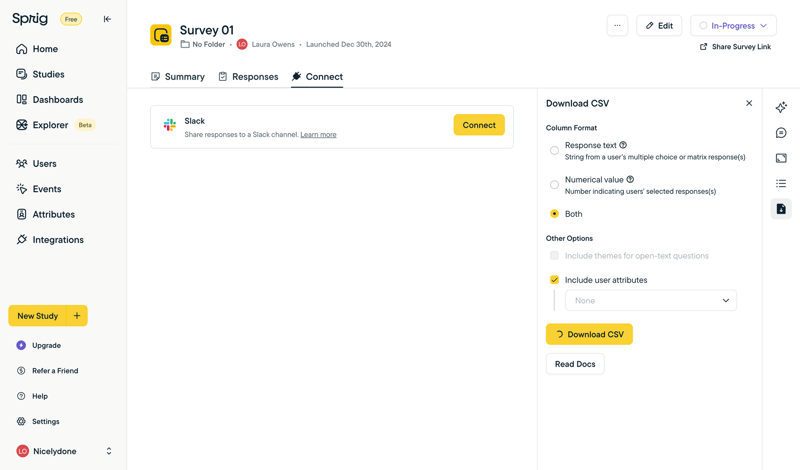
Task: Click the Edit button
Action: (x=659, y=26)
